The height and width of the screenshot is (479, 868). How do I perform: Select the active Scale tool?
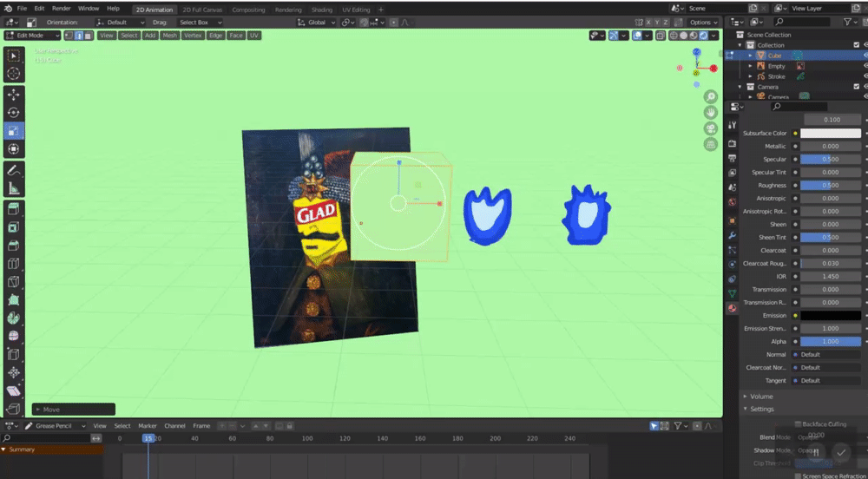[13, 131]
